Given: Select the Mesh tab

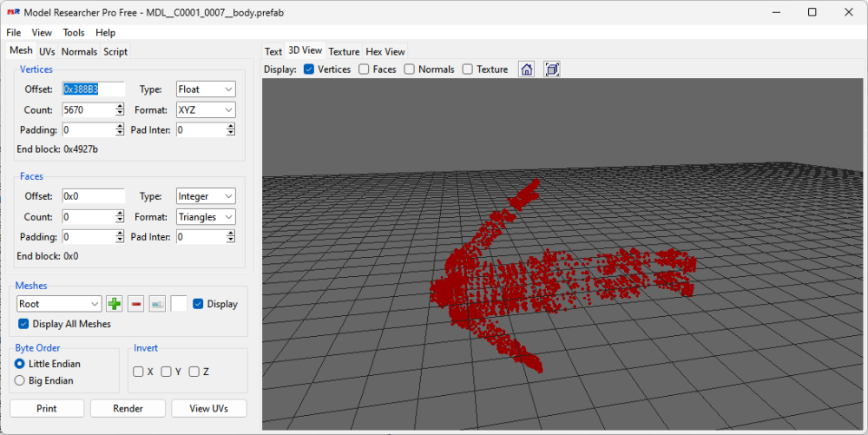Looking at the screenshot, I should [x=21, y=50].
